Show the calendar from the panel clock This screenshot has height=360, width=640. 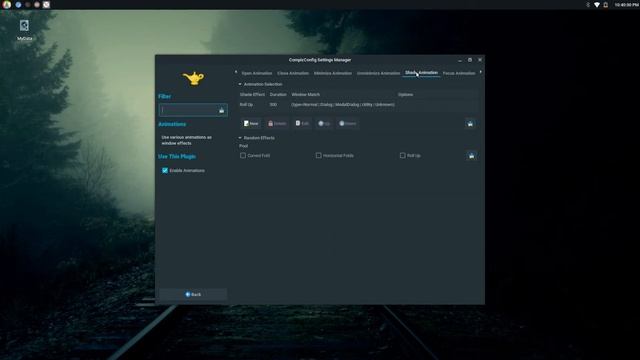[x=626, y=5]
